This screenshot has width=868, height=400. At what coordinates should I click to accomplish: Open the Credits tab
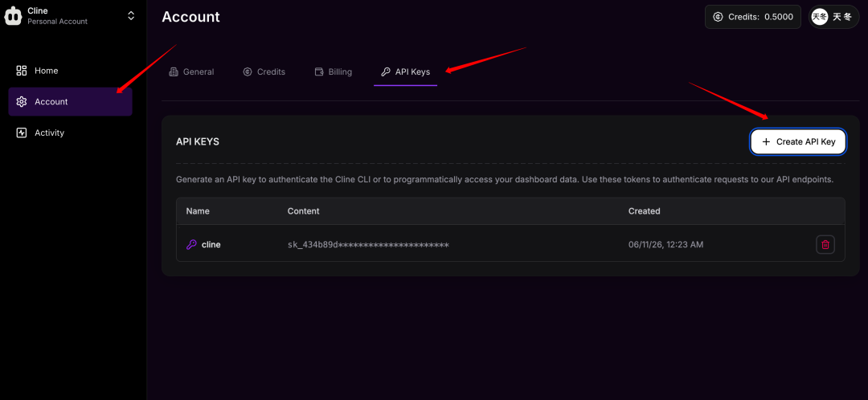point(264,72)
